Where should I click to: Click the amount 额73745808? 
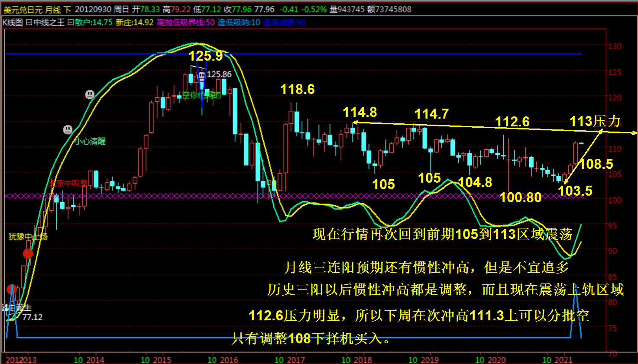389,10
